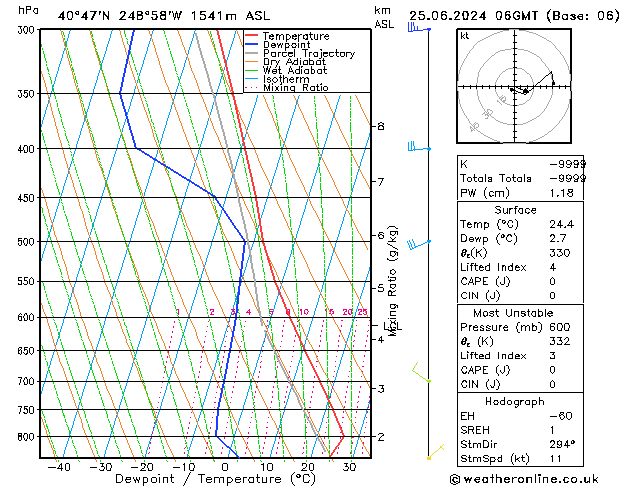Screen dimensions: 629x486
Task: Click the 'Surface' section heading
Action: (515, 210)
